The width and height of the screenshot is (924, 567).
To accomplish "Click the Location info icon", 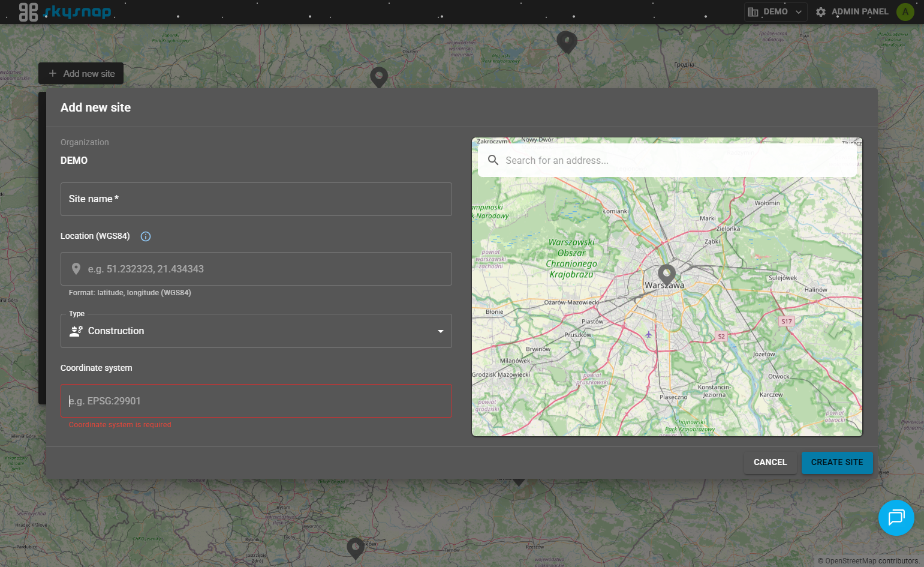I will pos(146,236).
